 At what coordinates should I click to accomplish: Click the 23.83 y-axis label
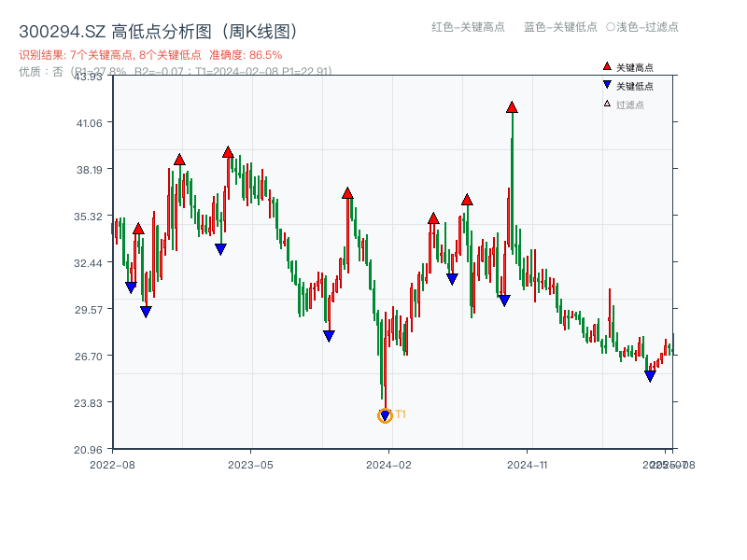(88, 403)
